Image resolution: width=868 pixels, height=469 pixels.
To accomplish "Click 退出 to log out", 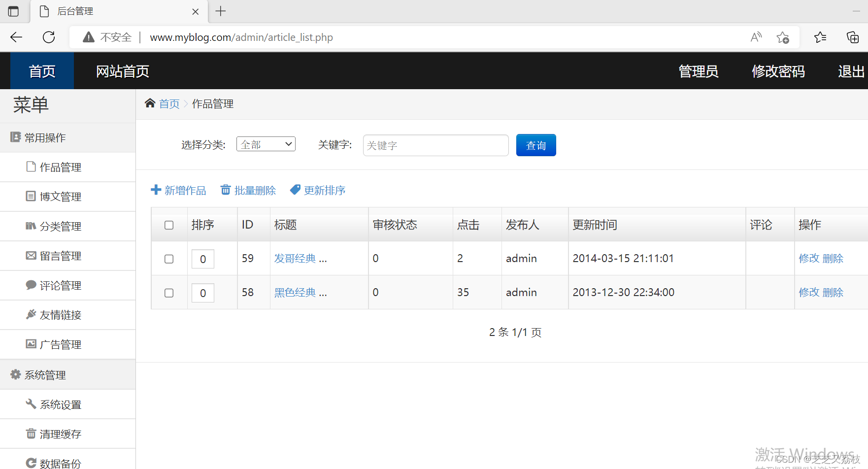I will click(851, 71).
